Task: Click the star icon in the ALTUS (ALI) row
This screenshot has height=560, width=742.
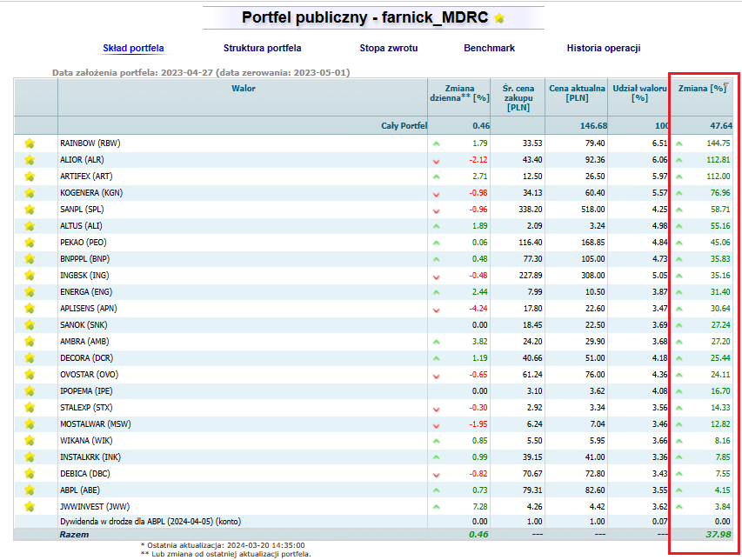Action: pyautogui.click(x=30, y=226)
